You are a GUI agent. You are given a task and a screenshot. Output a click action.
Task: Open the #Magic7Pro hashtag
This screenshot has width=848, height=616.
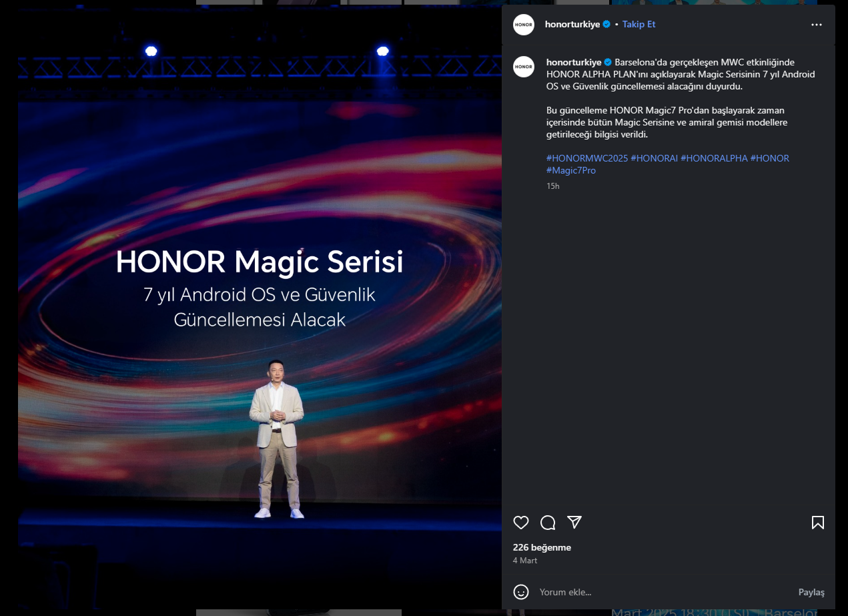coord(571,170)
